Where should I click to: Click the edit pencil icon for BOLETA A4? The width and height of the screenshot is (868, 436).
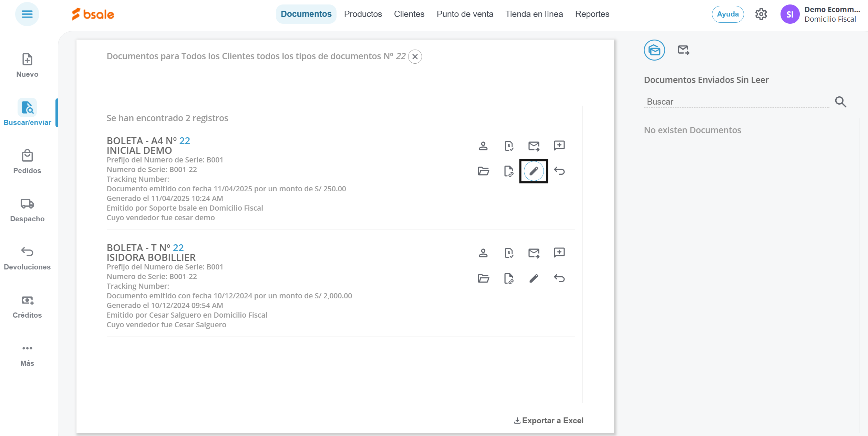534,171
